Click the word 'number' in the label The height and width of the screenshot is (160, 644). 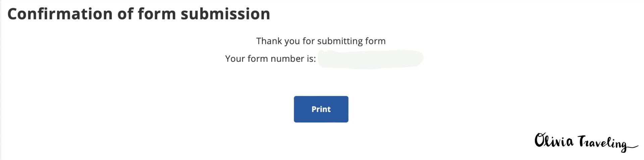click(x=287, y=59)
